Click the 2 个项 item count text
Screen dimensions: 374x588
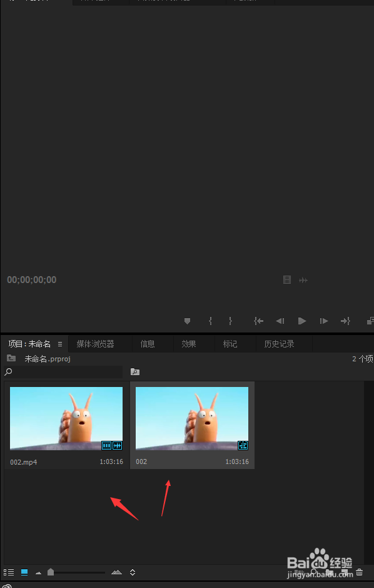coord(362,359)
